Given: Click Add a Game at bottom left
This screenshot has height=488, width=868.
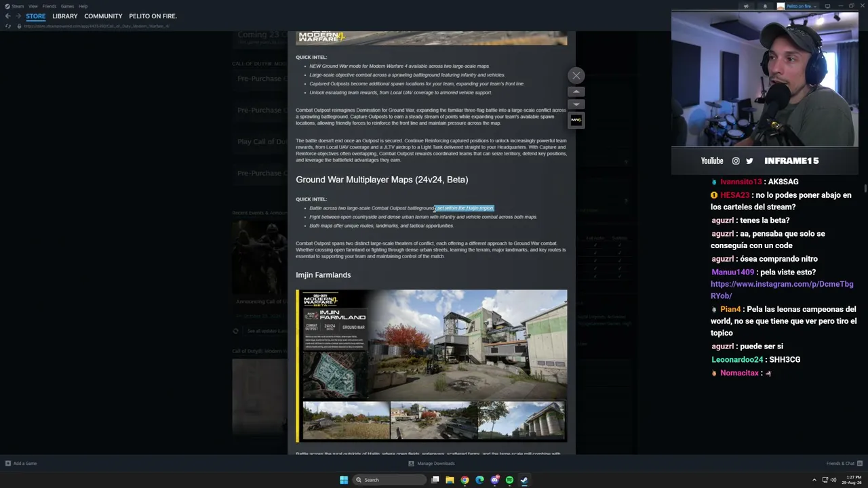Looking at the screenshot, I should 21,464.
